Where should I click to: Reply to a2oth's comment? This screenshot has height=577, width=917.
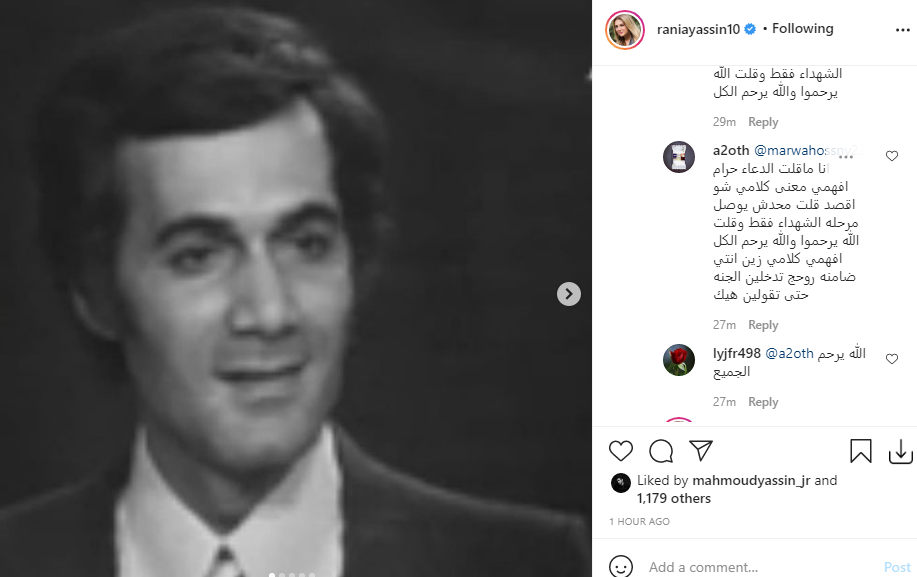click(x=763, y=325)
